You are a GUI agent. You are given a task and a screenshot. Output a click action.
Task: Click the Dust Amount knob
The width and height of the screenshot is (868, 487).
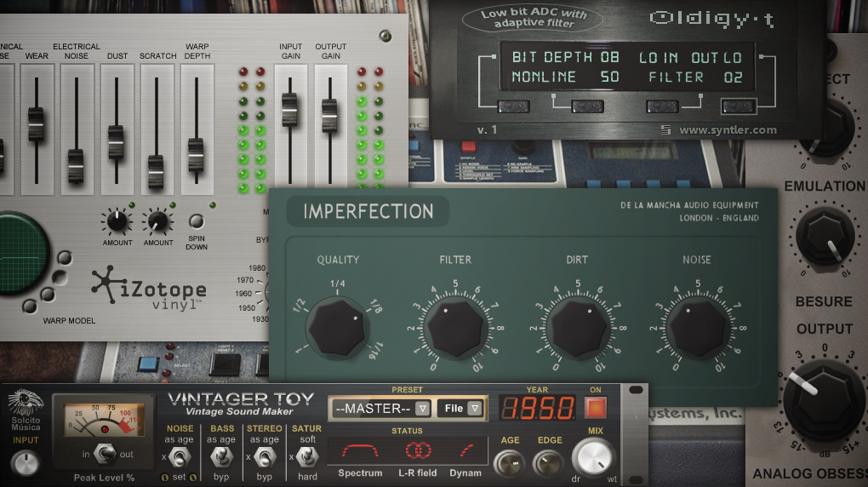click(117, 221)
